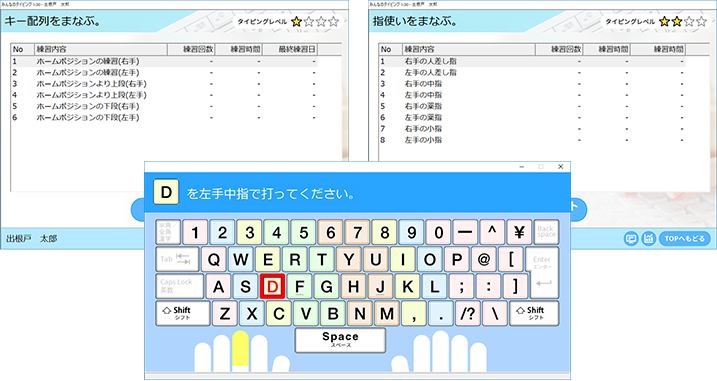
Task: Click the Space key on virtual keyboard
Action: 340,340
